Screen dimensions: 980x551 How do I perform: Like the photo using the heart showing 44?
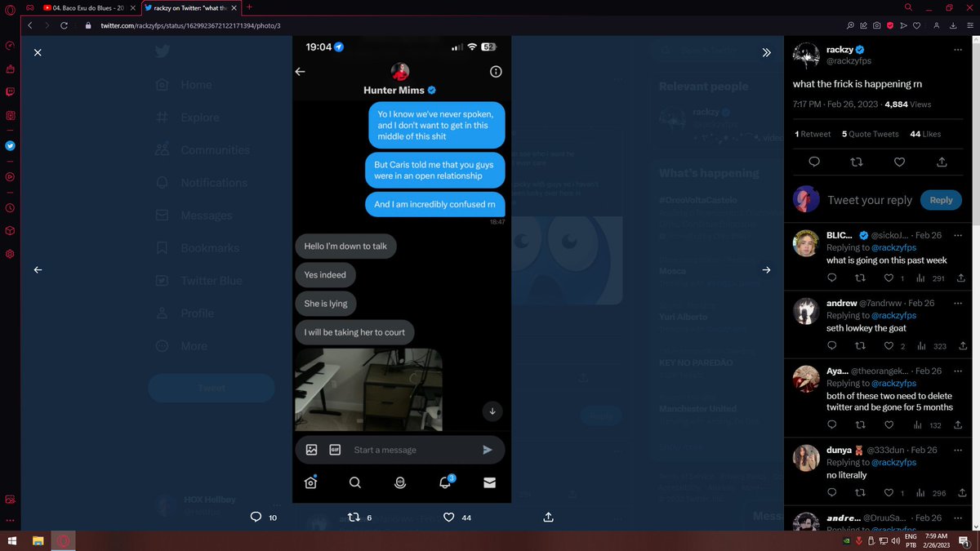448,517
